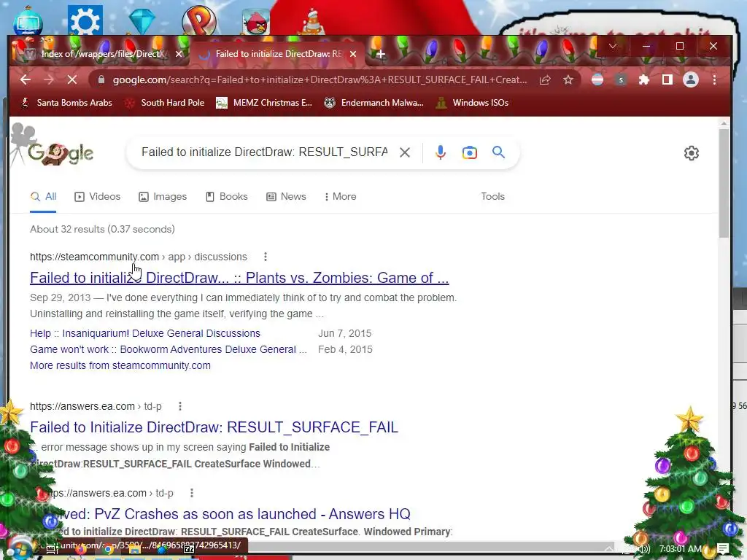The image size is (747, 560).
Task: Open the search Tools button
Action: click(492, 197)
